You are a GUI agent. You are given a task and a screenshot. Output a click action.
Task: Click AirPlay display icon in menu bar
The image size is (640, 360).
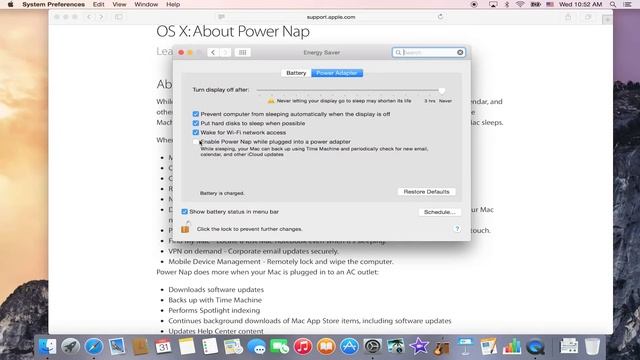click(493, 4)
